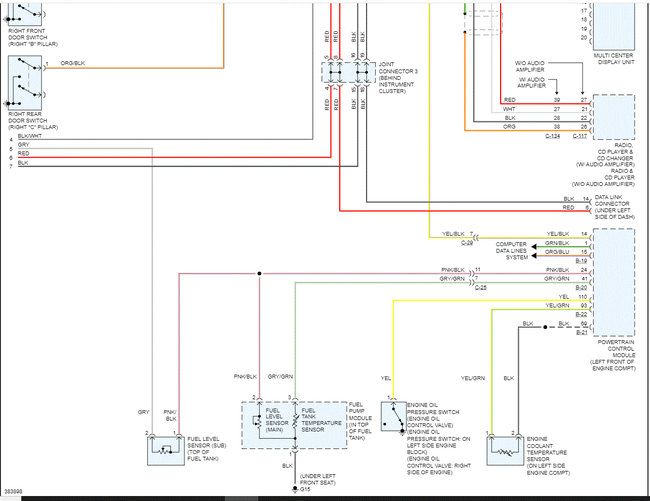Click the RIGHT FRONT DOOR SWITCH label
Screen dimensions: 650x501
[x=33, y=37]
